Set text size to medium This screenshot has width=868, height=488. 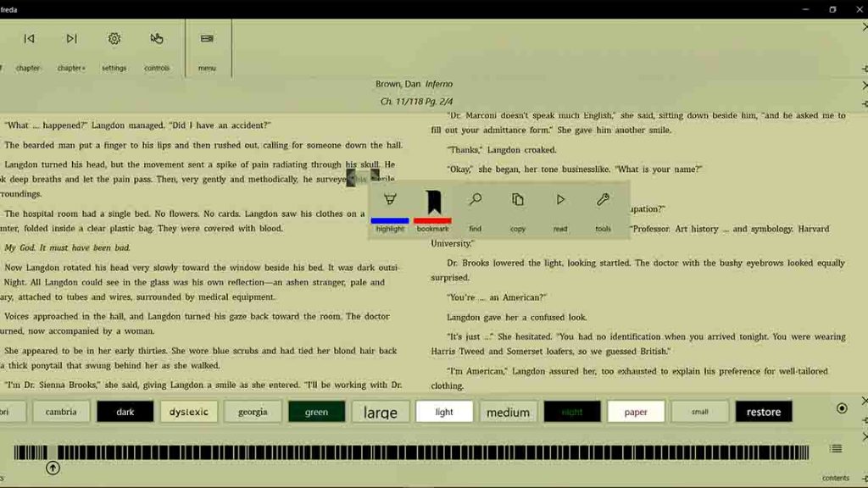pyautogui.click(x=509, y=412)
